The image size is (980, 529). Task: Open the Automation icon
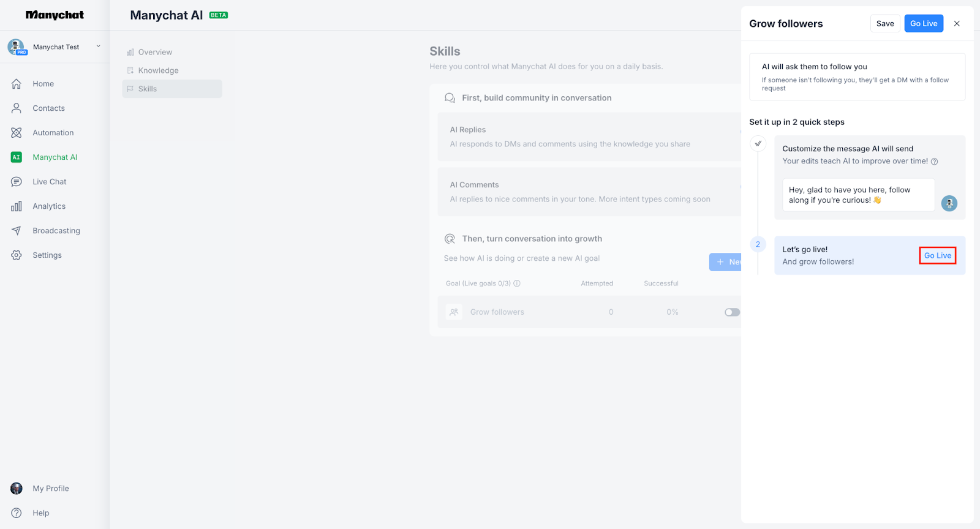pos(17,133)
